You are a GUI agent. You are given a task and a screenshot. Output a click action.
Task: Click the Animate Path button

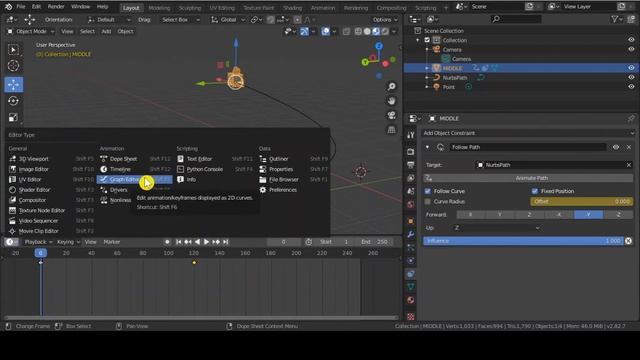pos(528,178)
